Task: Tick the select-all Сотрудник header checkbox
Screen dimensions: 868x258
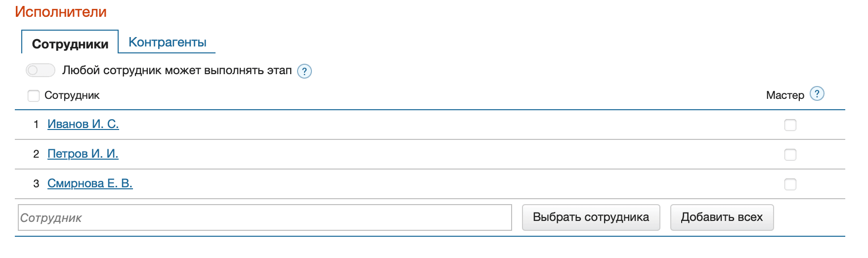Action: coord(34,95)
